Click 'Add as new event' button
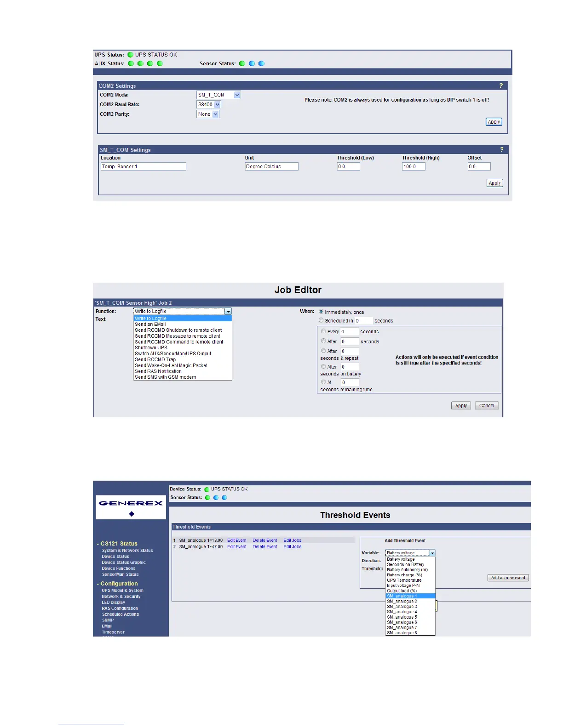 pos(508,578)
